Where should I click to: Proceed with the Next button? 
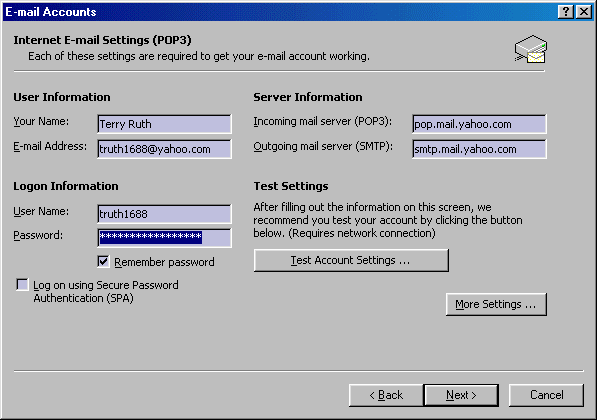coord(461,395)
